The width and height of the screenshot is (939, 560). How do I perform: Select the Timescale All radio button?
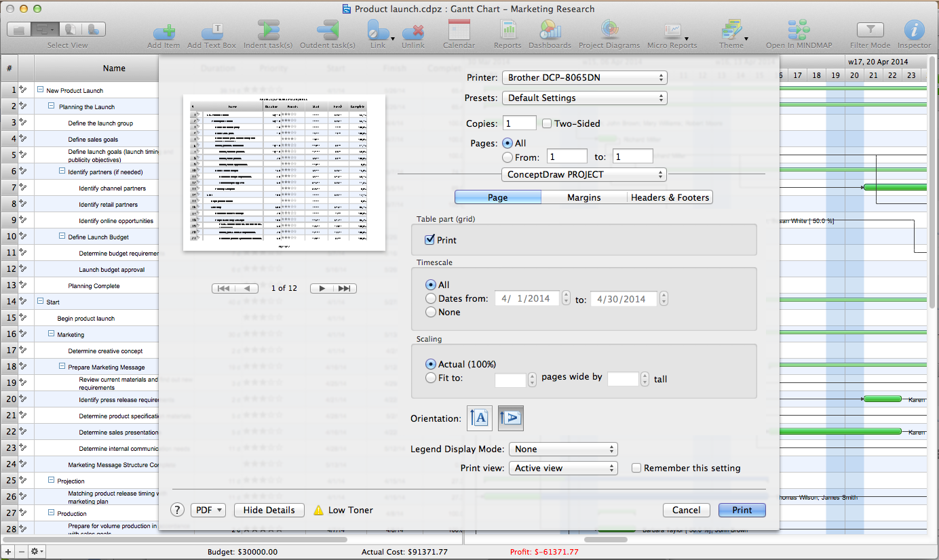(x=430, y=285)
